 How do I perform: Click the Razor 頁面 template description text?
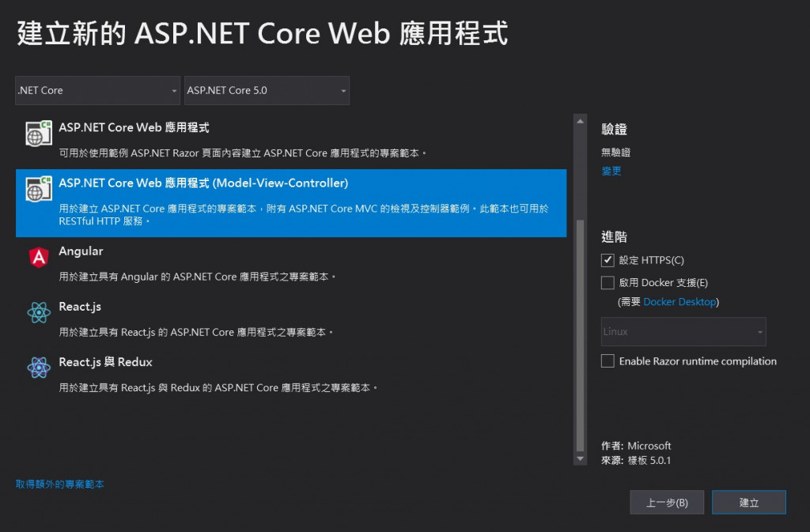(243, 153)
